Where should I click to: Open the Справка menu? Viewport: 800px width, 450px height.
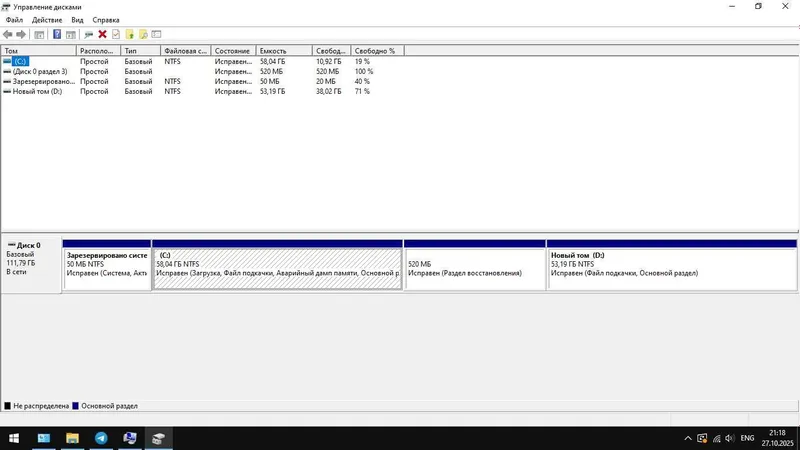[x=106, y=20]
